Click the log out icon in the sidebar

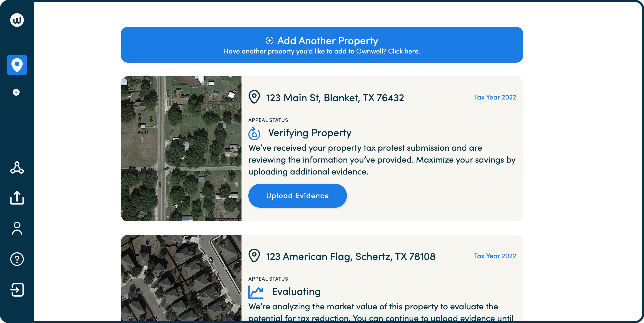[x=17, y=290]
